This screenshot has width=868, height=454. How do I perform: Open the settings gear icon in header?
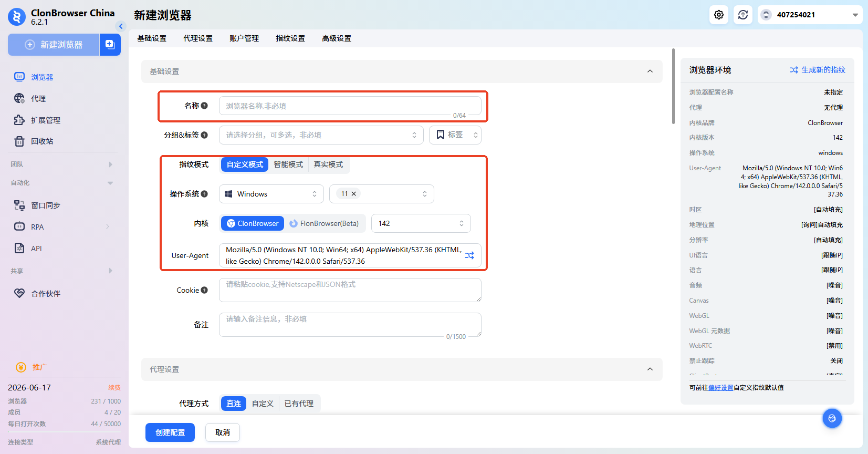tap(719, 15)
